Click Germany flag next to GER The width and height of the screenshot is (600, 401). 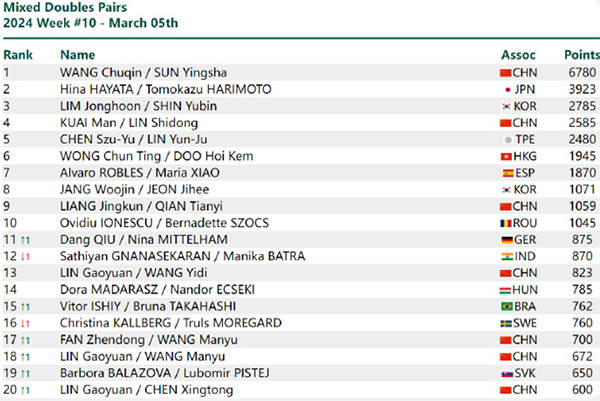pos(507,240)
